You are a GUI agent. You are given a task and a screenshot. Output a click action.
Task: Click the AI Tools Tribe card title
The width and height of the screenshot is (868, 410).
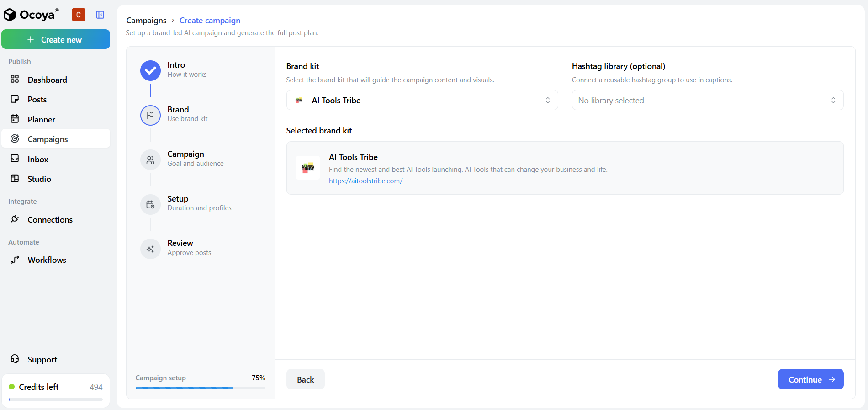coord(353,157)
